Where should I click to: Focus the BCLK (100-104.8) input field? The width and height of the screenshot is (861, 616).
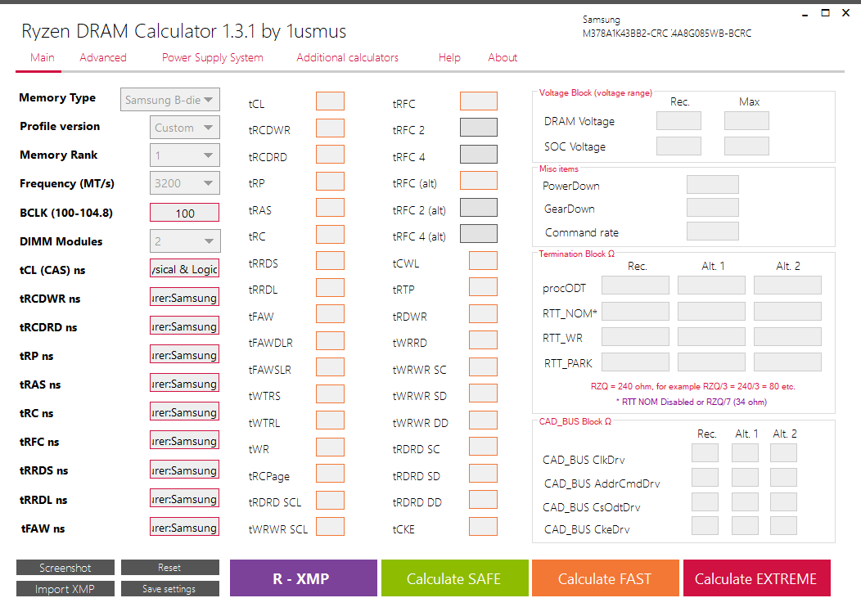click(x=184, y=213)
